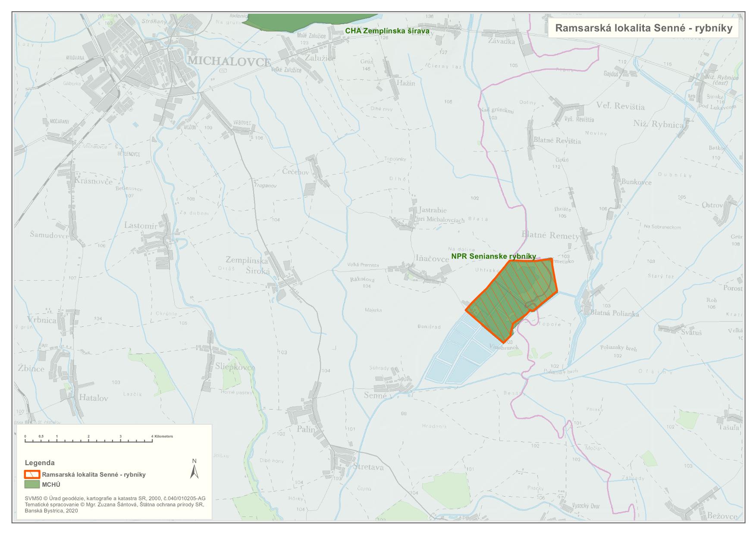Click the Iňačovce village label
Image resolution: width=756 pixels, height=535 pixels.
(432, 258)
